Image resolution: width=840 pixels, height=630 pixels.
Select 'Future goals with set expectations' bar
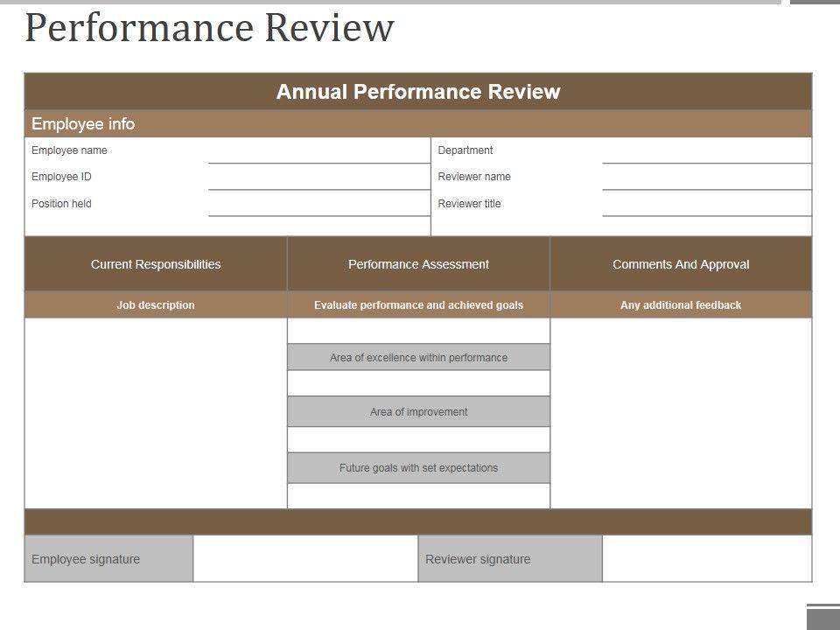pyautogui.click(x=418, y=467)
